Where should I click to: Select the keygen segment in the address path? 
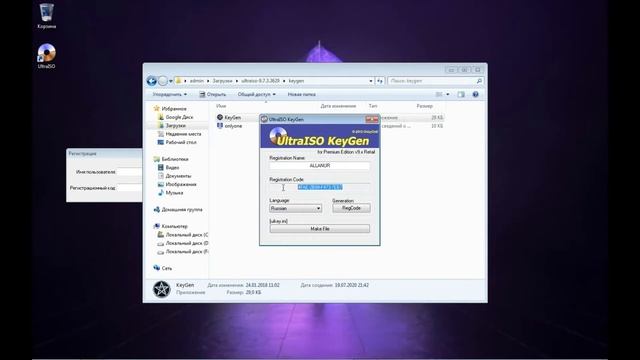tap(296, 81)
